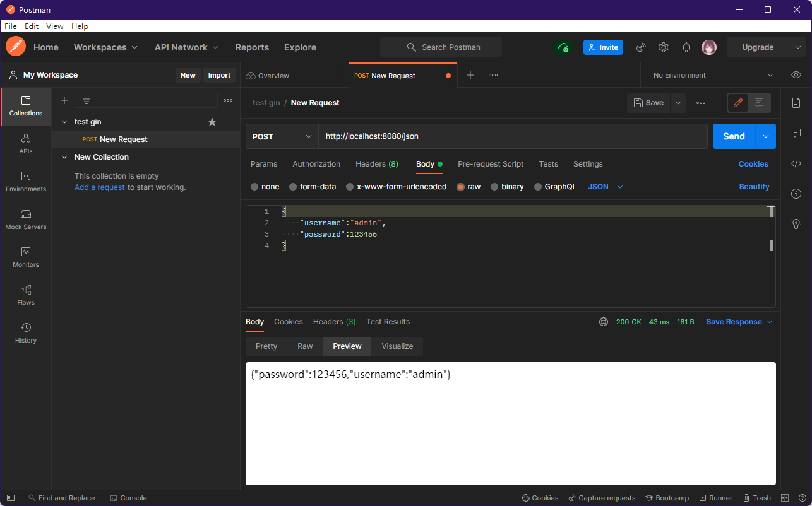
Task: Open the Collections sidebar panel
Action: click(x=26, y=106)
